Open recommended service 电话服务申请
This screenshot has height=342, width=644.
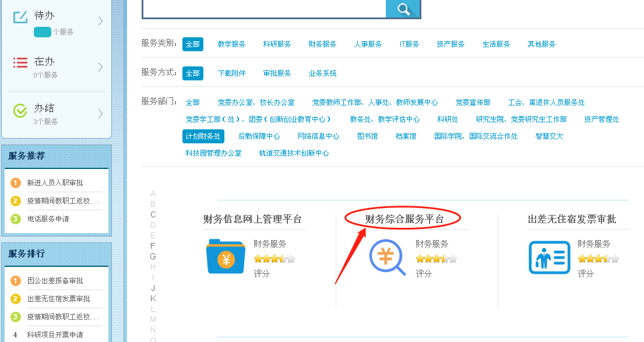coord(48,219)
